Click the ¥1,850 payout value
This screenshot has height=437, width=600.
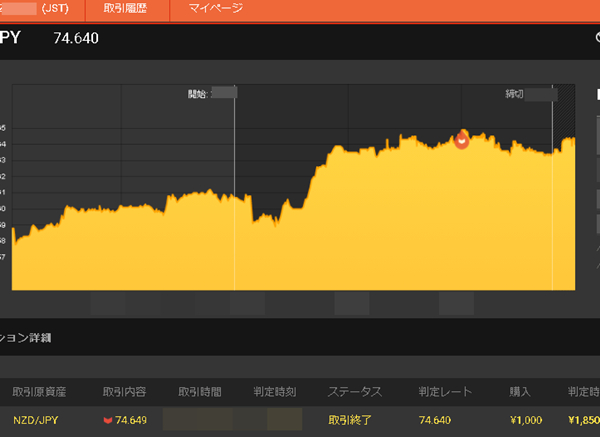tap(583, 420)
